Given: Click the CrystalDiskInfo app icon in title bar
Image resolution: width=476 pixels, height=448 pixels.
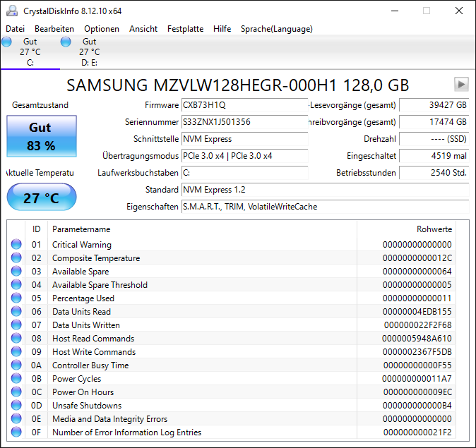Looking at the screenshot, I should (x=12, y=11).
